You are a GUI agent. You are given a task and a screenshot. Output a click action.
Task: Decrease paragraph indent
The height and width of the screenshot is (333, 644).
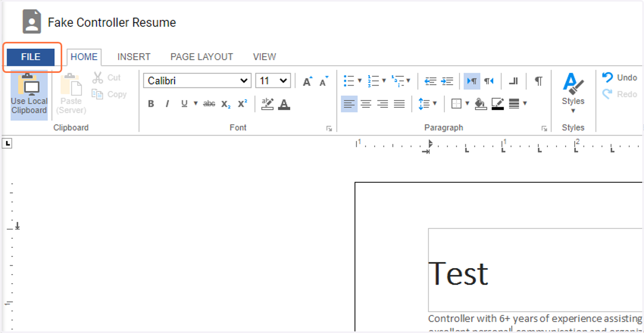coord(430,81)
